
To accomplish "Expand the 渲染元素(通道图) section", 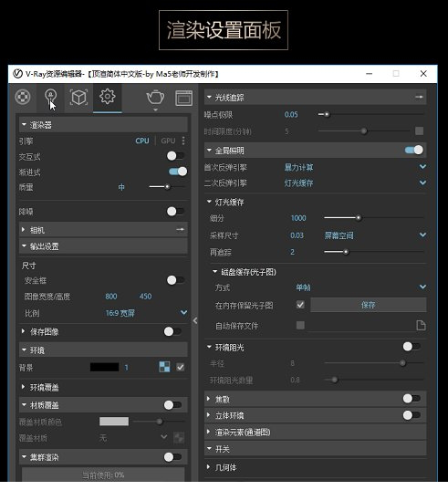I will [209, 432].
